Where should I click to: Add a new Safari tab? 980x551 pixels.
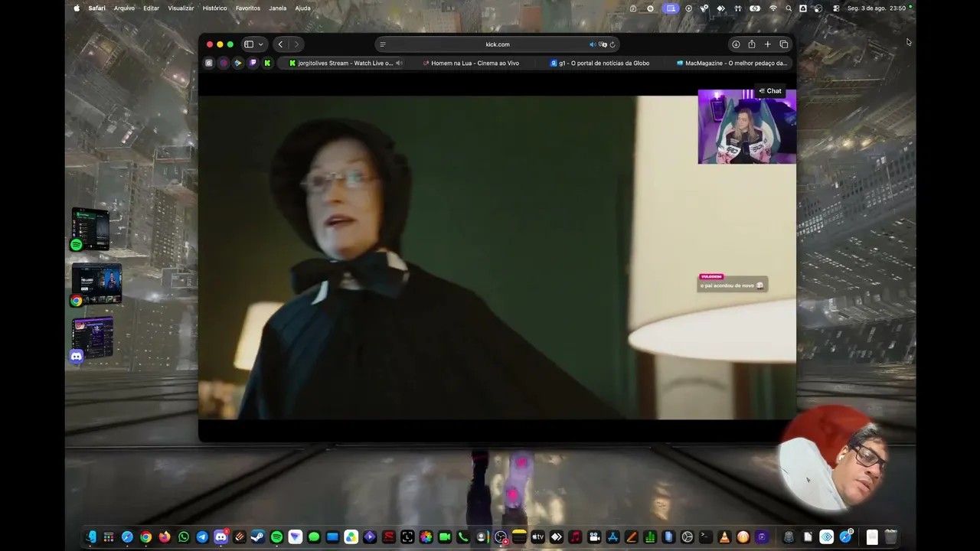(767, 44)
